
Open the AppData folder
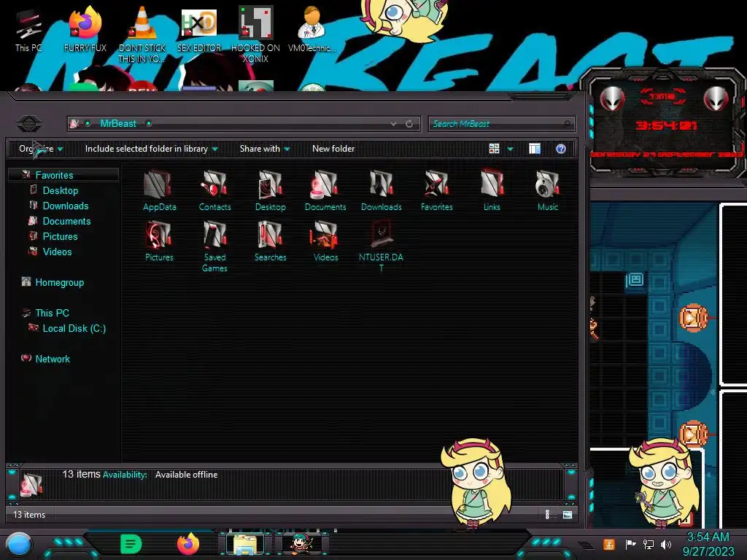pyautogui.click(x=159, y=190)
